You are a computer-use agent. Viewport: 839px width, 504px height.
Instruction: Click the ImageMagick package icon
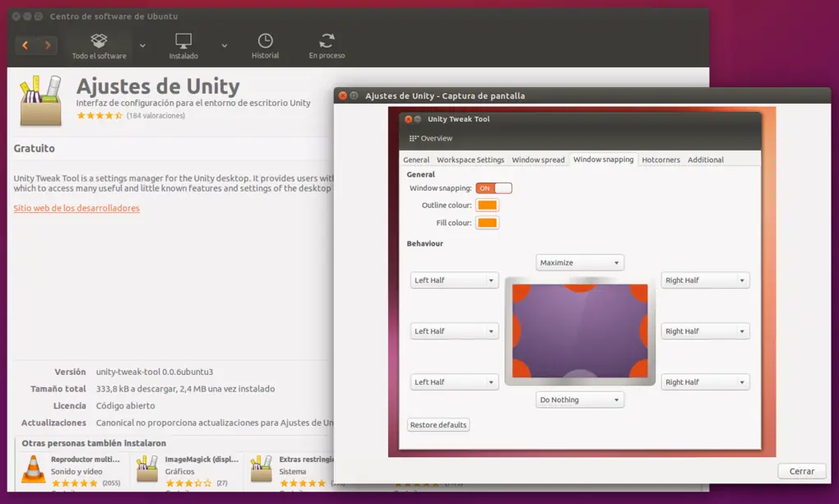tap(147, 469)
